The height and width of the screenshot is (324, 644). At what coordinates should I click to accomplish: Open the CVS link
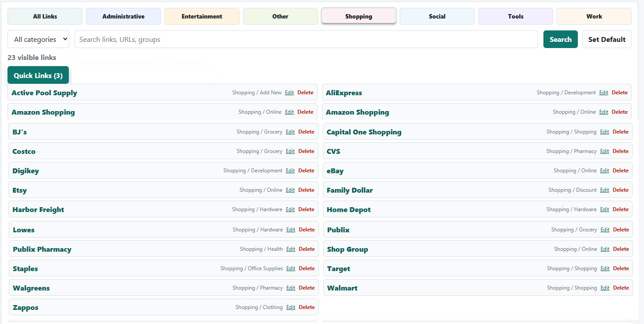tap(333, 151)
